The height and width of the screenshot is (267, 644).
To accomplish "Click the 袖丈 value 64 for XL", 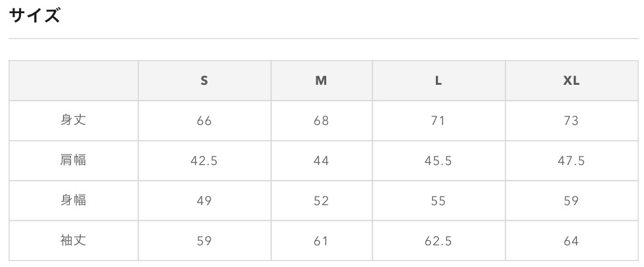I will [571, 241].
